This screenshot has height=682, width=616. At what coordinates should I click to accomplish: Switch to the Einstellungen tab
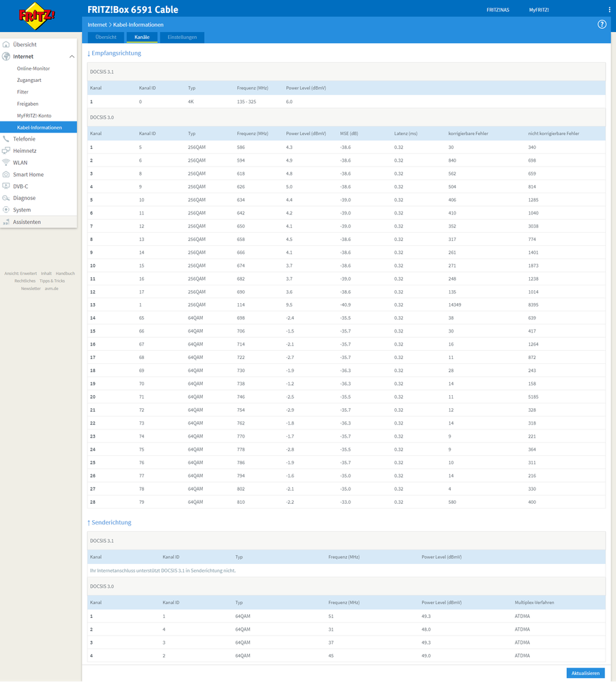coord(182,37)
